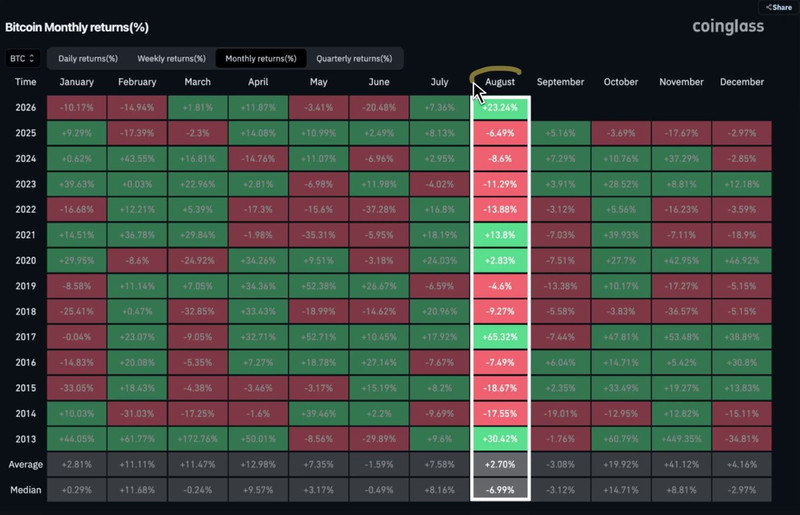
Task: Click the 2013 November +449.35% cell
Action: (681, 439)
